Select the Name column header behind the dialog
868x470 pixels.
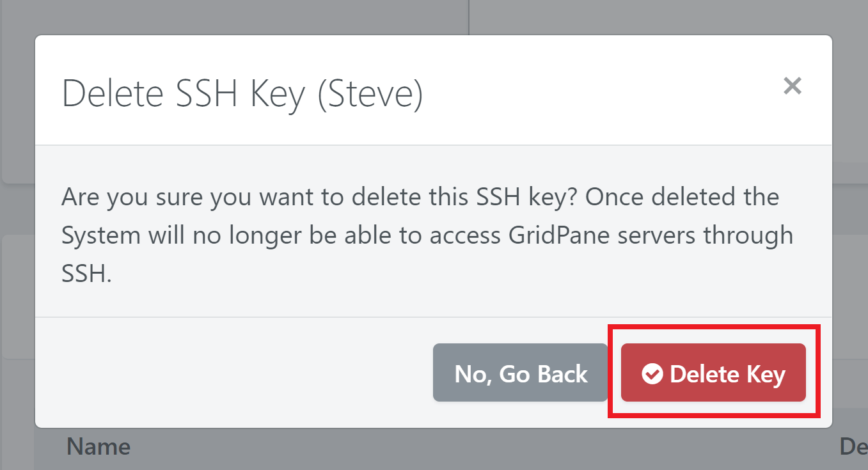click(x=99, y=446)
